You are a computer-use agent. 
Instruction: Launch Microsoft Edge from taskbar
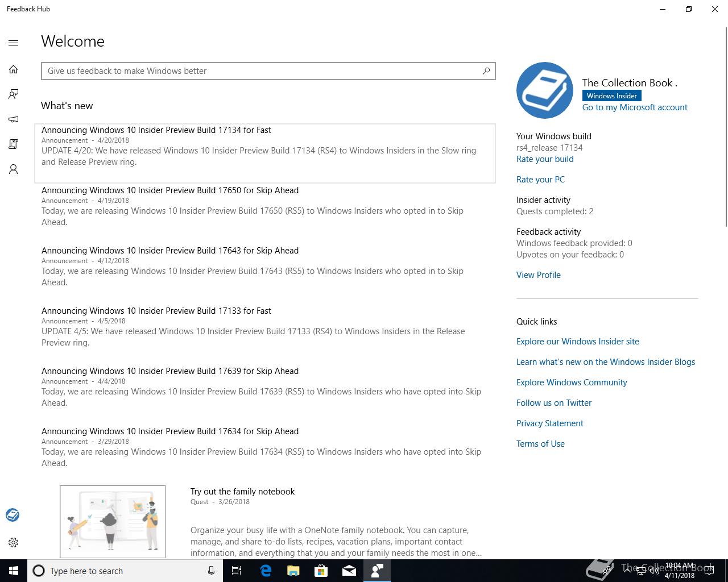click(265, 571)
